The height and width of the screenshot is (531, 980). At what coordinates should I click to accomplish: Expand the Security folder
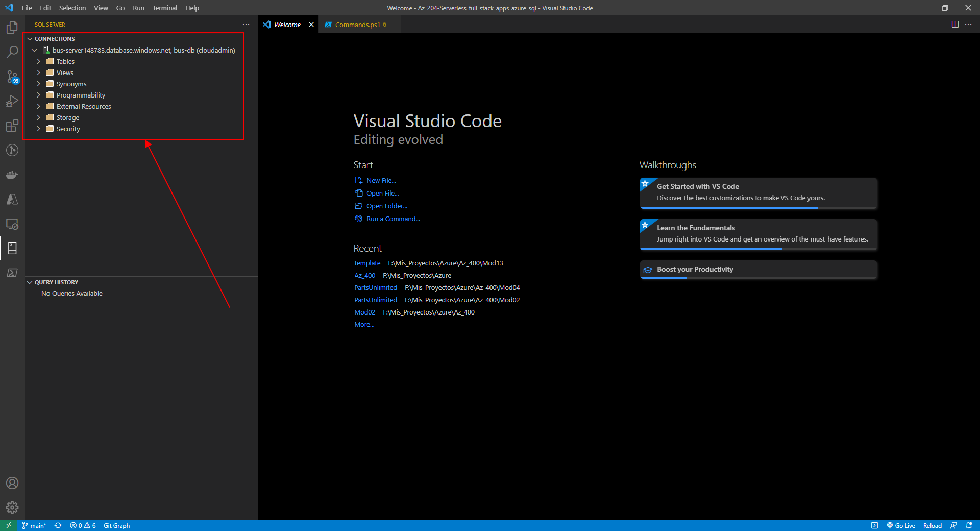[x=38, y=129]
